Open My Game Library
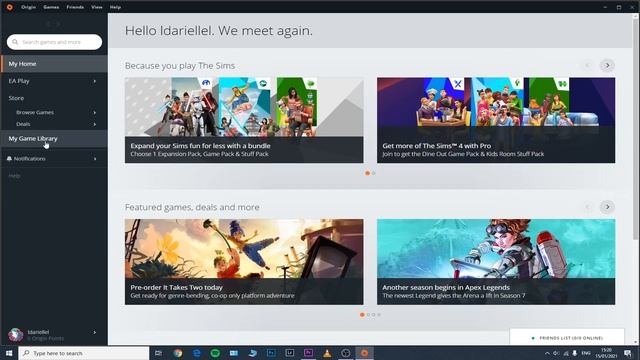 tap(54, 139)
